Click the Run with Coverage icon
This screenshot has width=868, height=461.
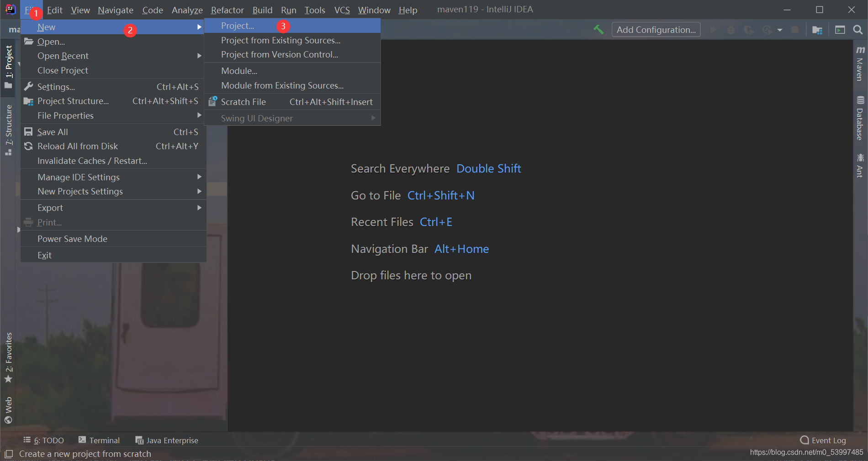tap(748, 30)
